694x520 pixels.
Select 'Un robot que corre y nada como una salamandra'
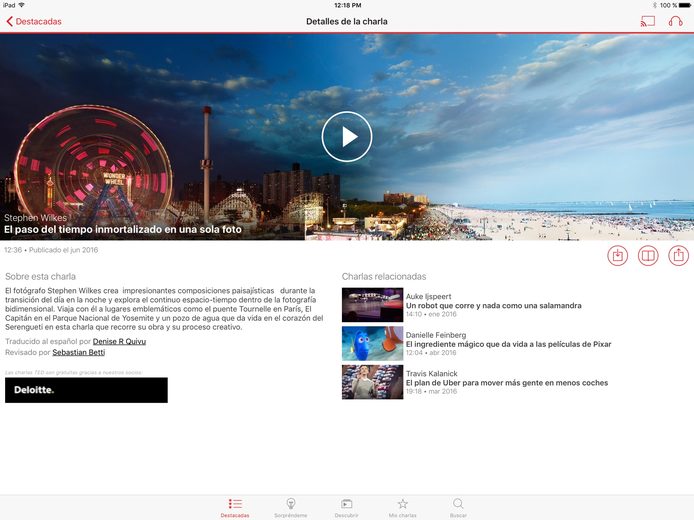494,305
